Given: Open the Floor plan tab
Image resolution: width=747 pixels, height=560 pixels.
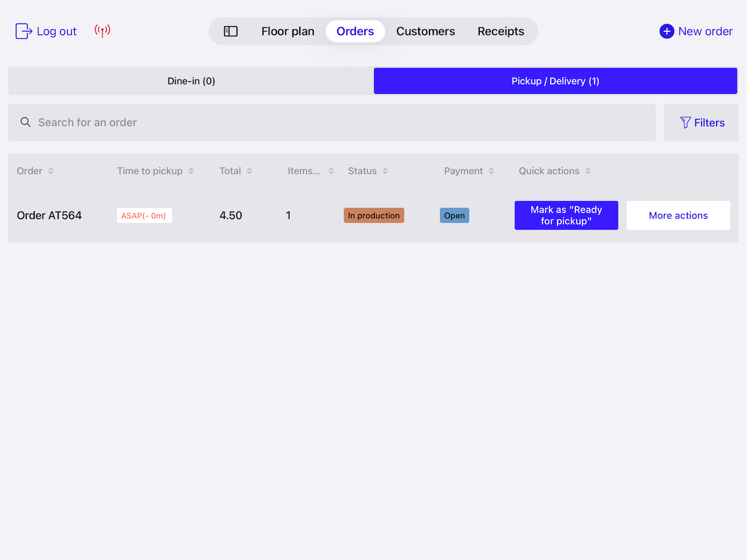Looking at the screenshot, I should 288,31.
